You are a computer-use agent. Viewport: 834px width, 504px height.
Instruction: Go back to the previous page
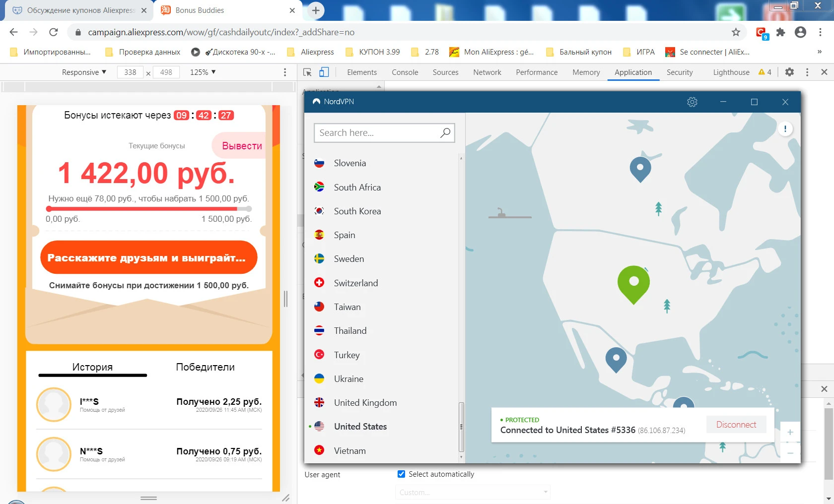coord(13,32)
